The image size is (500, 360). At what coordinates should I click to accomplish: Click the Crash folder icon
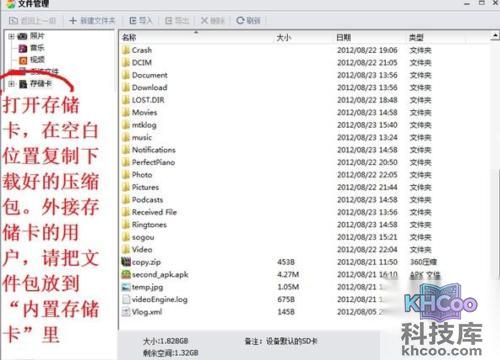126,50
